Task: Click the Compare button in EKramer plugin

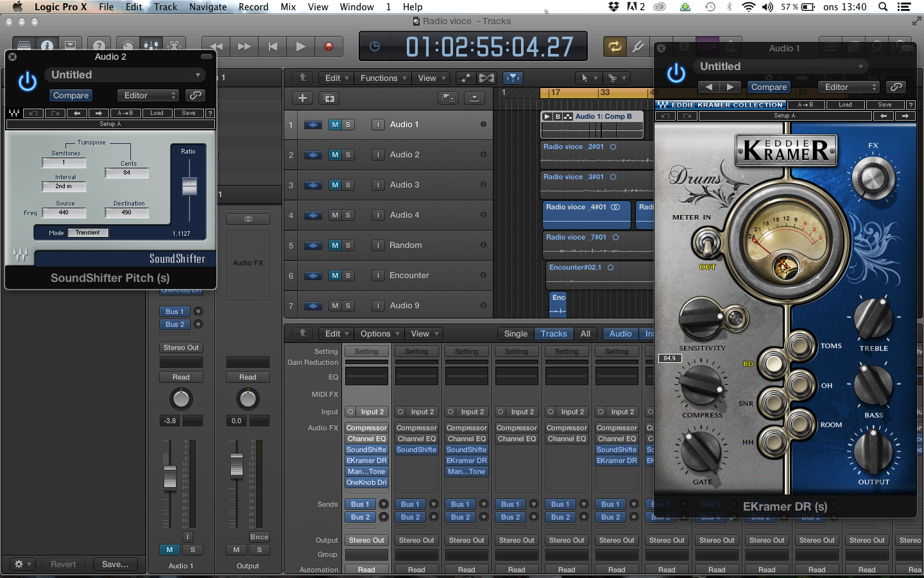Action: 769,87
